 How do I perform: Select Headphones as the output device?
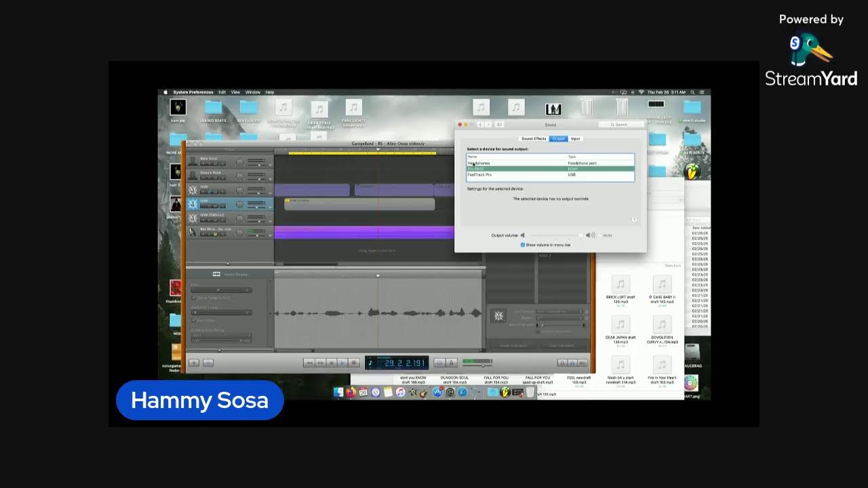point(550,163)
